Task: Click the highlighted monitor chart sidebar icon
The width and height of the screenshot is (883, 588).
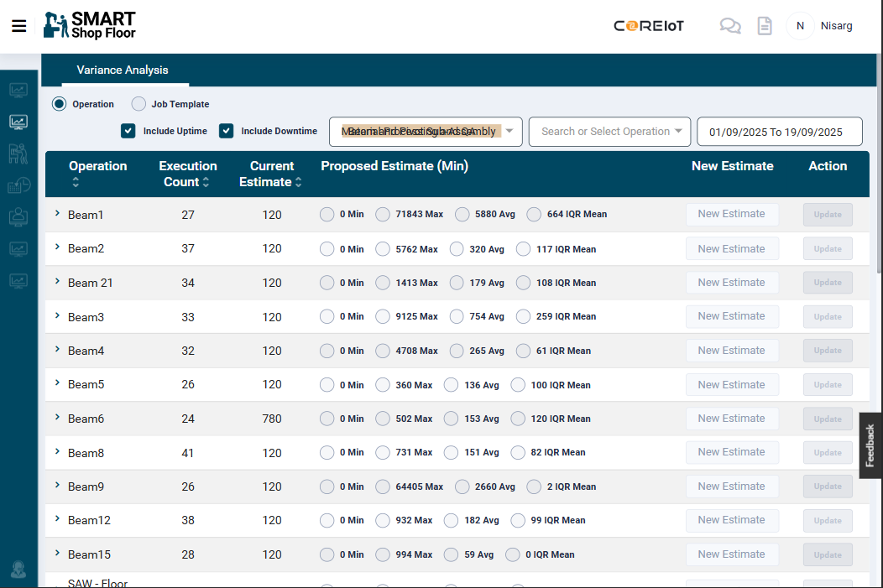Action: [x=18, y=122]
